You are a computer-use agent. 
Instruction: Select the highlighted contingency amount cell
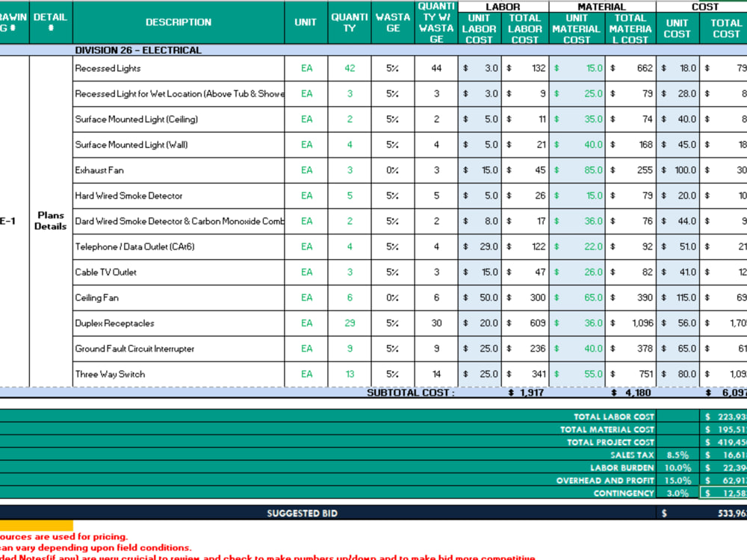(723, 494)
